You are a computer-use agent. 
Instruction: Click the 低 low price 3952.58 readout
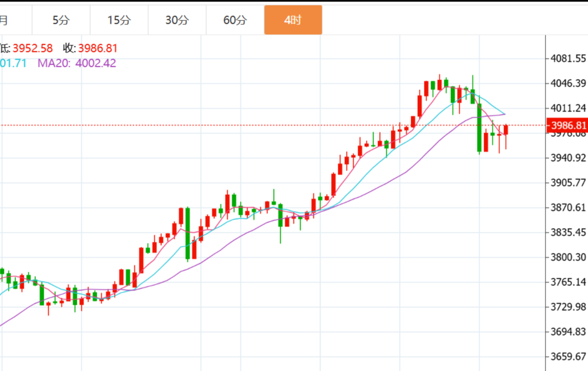27,49
